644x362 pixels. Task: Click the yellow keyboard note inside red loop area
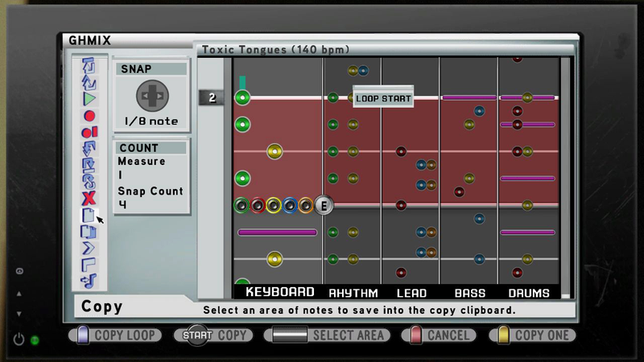(x=275, y=151)
